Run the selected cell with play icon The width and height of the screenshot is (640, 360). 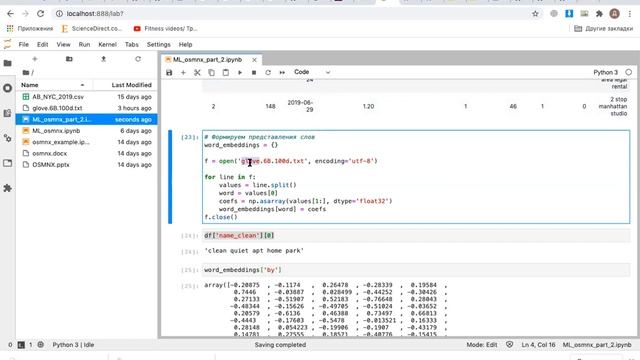[240, 72]
